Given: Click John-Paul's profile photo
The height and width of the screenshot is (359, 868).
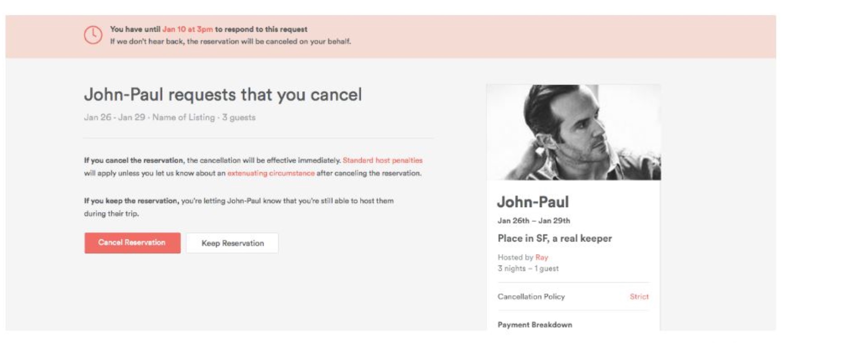Looking at the screenshot, I should pyautogui.click(x=573, y=132).
